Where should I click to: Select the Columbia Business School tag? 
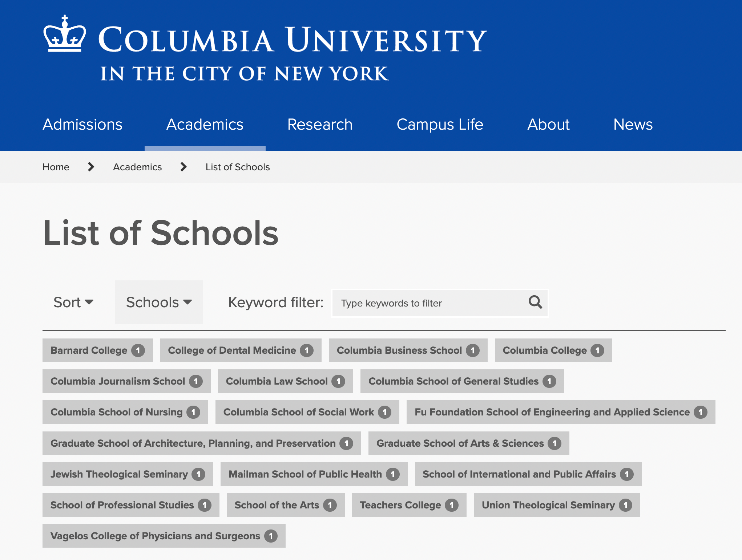click(x=408, y=350)
